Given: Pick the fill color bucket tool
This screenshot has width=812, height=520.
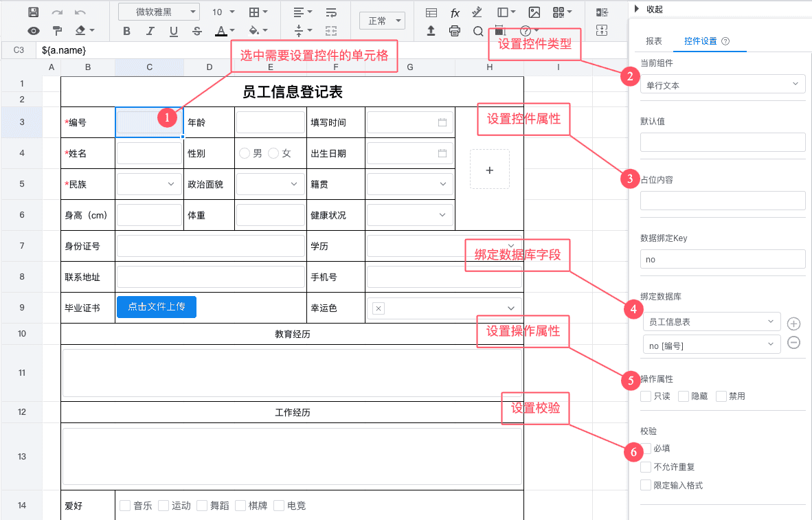Looking at the screenshot, I should tap(253, 30).
